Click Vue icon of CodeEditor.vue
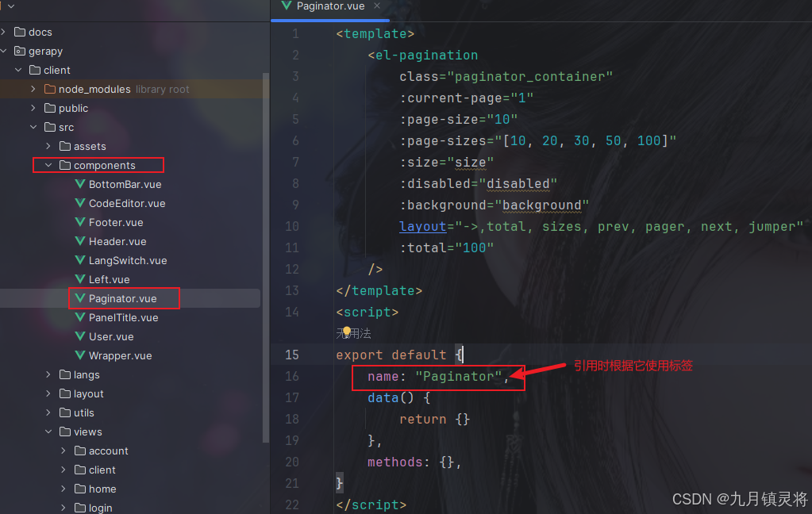This screenshot has height=514, width=812. 79,203
